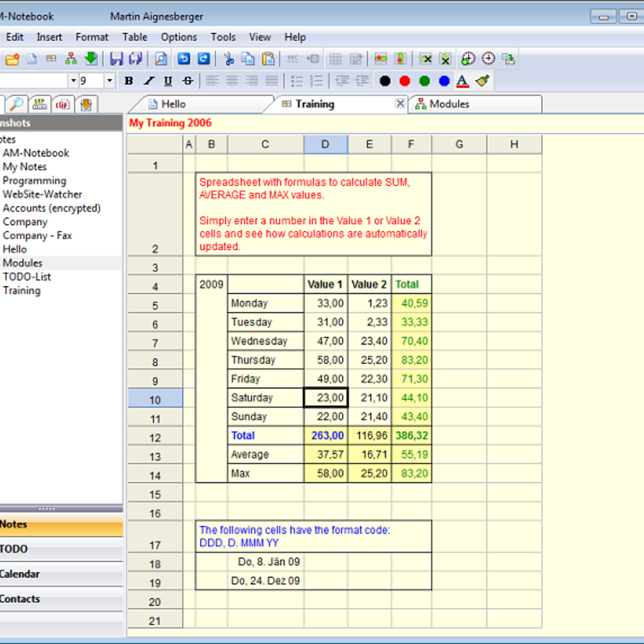Select the blue color swatch

click(444, 81)
